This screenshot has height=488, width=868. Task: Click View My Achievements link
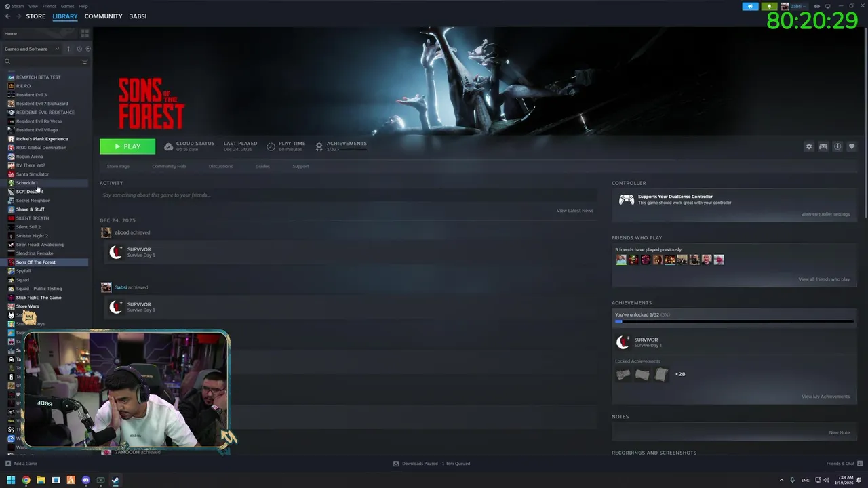tap(825, 396)
